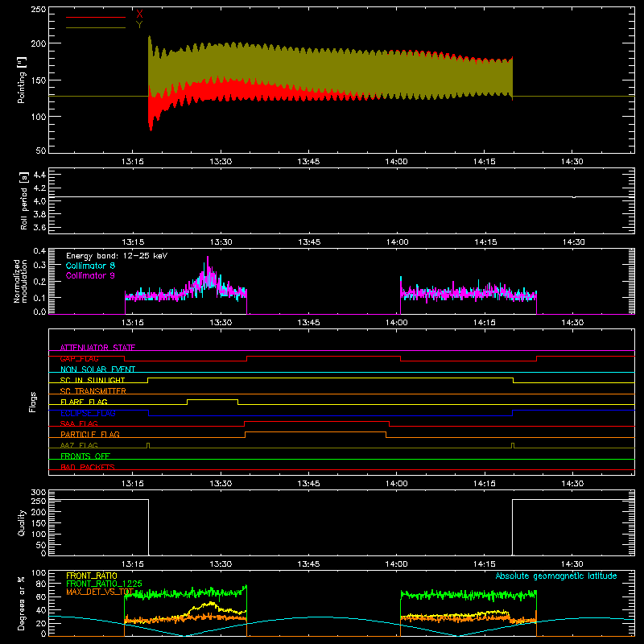This screenshot has height=644, width=644.
Task: Click the 'Absolute geomagnetic latitude' label
Action: tap(556, 576)
